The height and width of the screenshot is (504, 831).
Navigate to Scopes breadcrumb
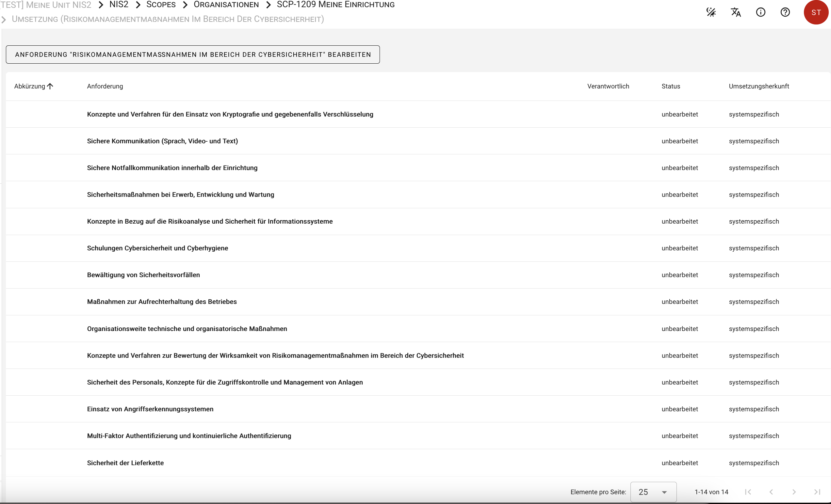pyautogui.click(x=161, y=5)
